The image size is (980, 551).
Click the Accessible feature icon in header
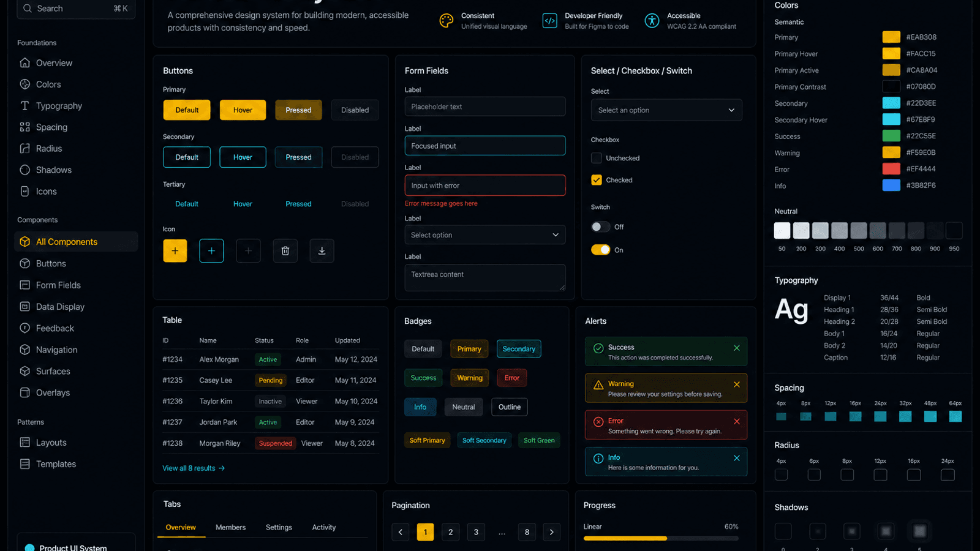pyautogui.click(x=652, y=21)
